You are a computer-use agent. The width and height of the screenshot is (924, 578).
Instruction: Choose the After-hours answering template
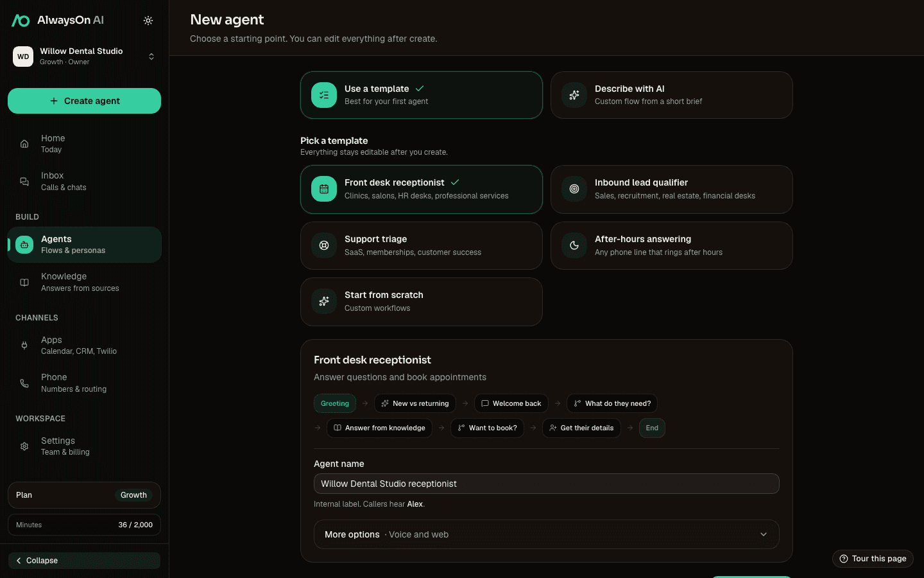(x=672, y=245)
